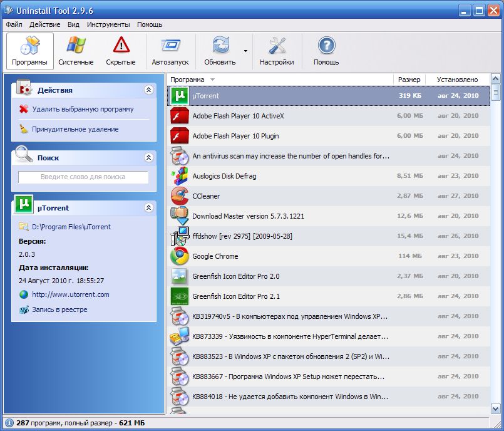Click the Помощь toolbar icon
Screen dimensions: 504x431
pos(325,50)
